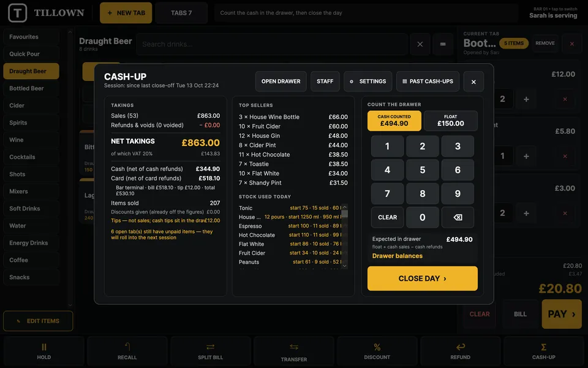Open Split Bill in the bottom bar
The image size is (588, 368).
pos(210,351)
